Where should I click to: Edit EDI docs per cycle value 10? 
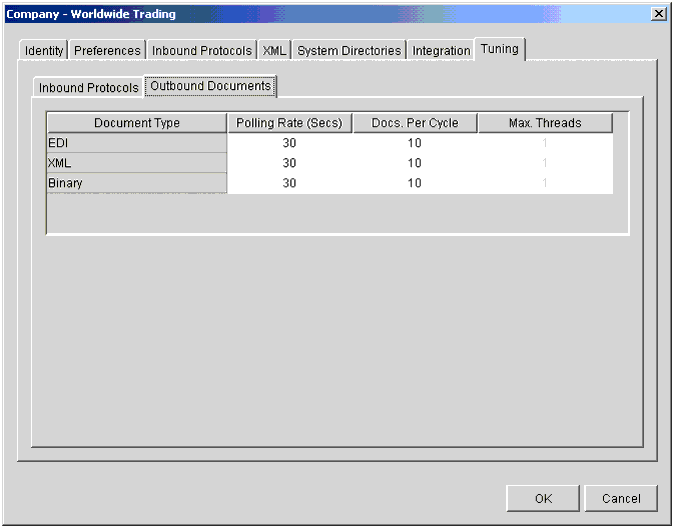click(x=415, y=143)
